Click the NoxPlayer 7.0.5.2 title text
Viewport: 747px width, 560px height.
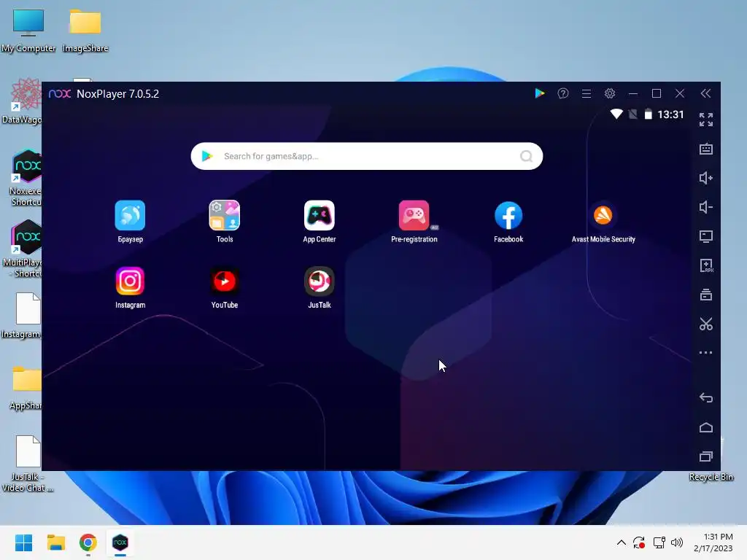pos(117,94)
